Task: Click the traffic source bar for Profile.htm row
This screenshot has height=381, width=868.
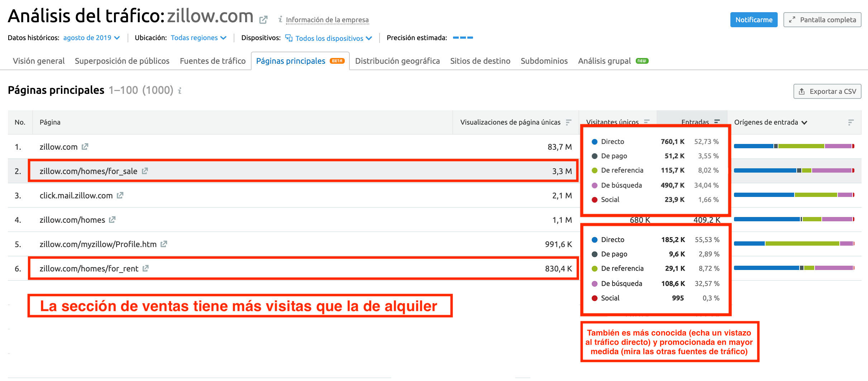Action: click(794, 243)
